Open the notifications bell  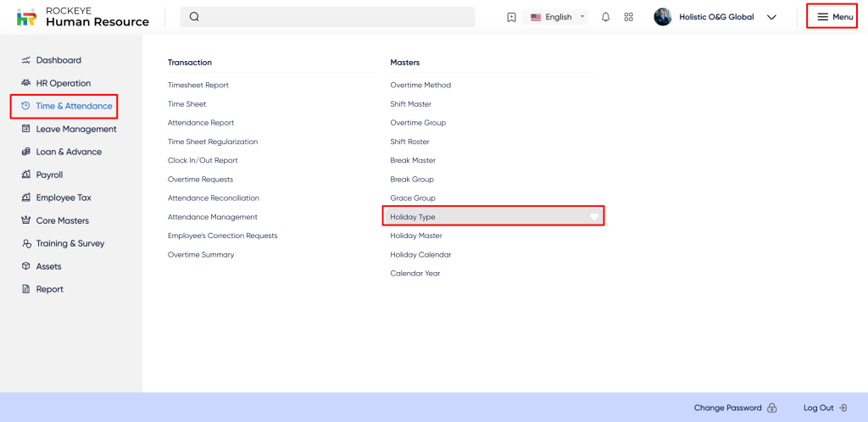coord(605,17)
